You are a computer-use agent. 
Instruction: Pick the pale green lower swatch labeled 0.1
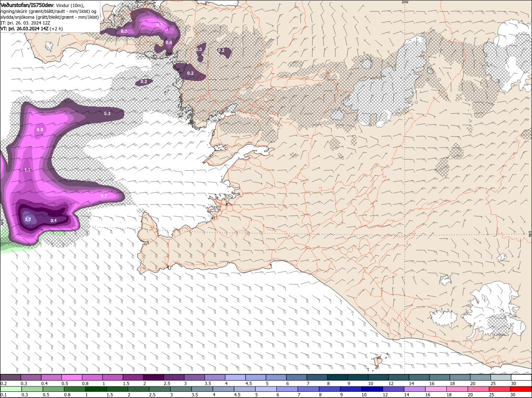pyautogui.click(x=11, y=389)
